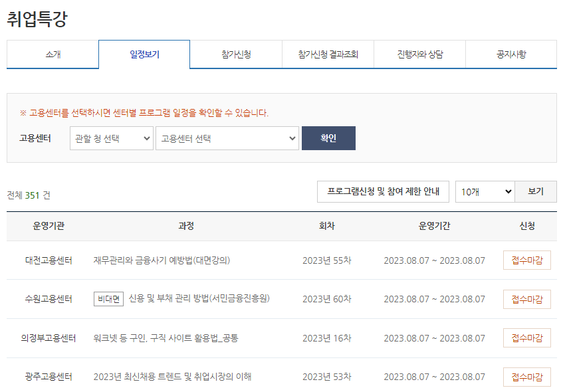Screen dimensions: 563x392
Task: Open the 관할 청 선택 dropdown
Action: [111, 138]
